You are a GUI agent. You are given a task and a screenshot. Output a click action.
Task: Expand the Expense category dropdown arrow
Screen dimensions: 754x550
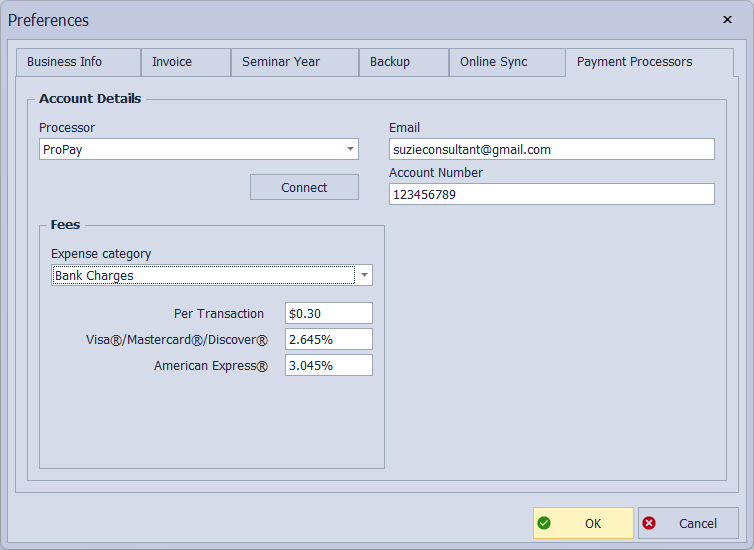364,275
